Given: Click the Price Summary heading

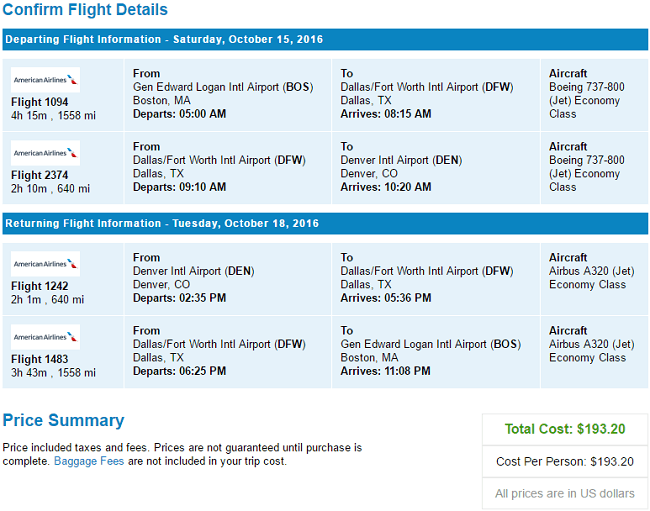Looking at the screenshot, I should (63, 420).
